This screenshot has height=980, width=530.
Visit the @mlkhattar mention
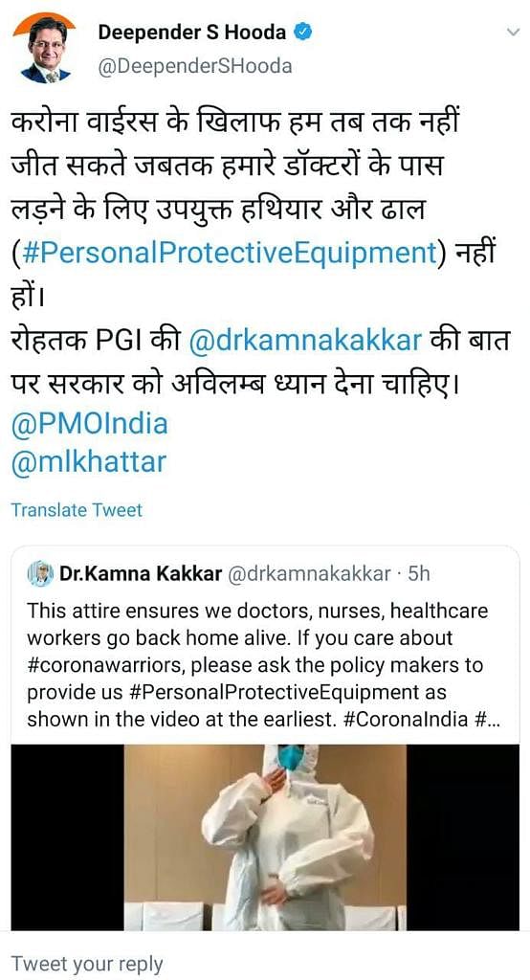point(89,462)
